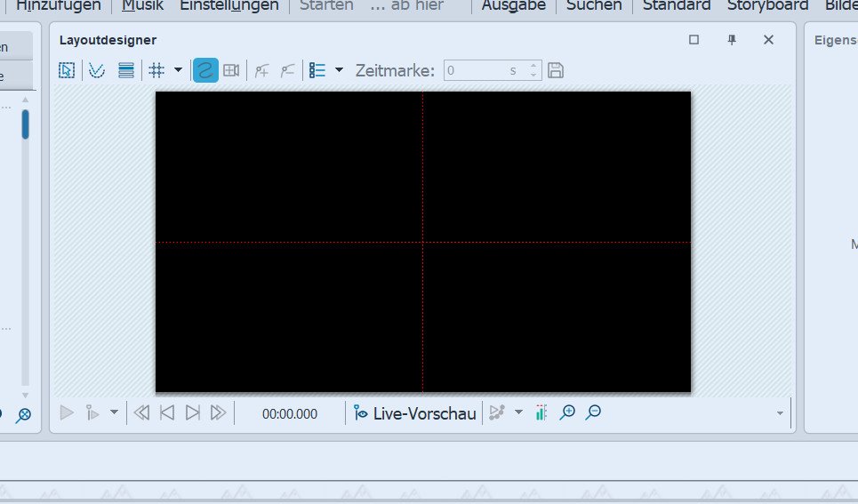Expand the play-from-here dropdown arrow

(x=113, y=412)
